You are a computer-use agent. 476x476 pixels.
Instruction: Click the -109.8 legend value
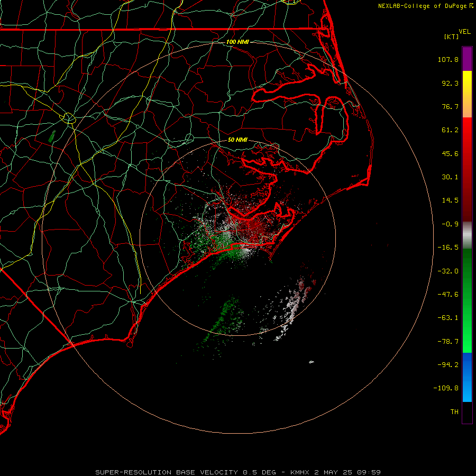coord(446,388)
